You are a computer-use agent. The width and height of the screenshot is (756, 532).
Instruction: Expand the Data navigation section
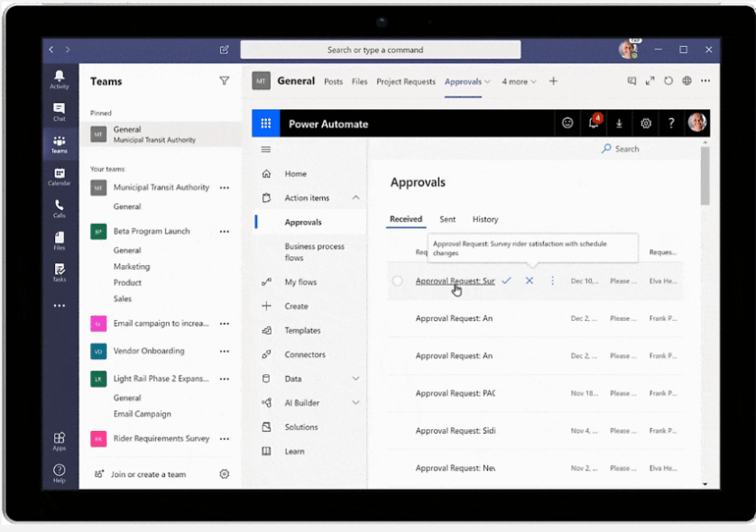(x=355, y=378)
